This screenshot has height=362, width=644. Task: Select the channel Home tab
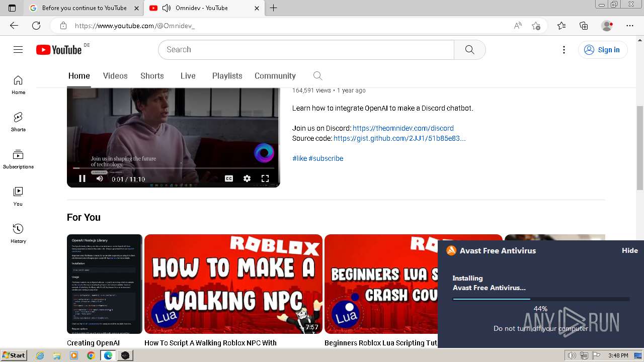[79, 76]
